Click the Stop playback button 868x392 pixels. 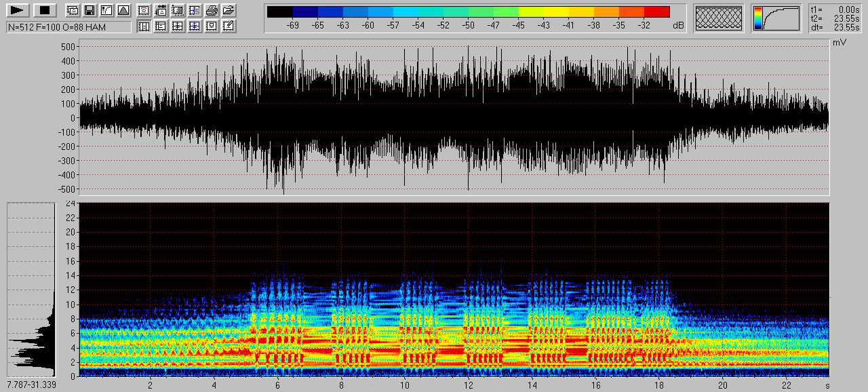click(45, 10)
